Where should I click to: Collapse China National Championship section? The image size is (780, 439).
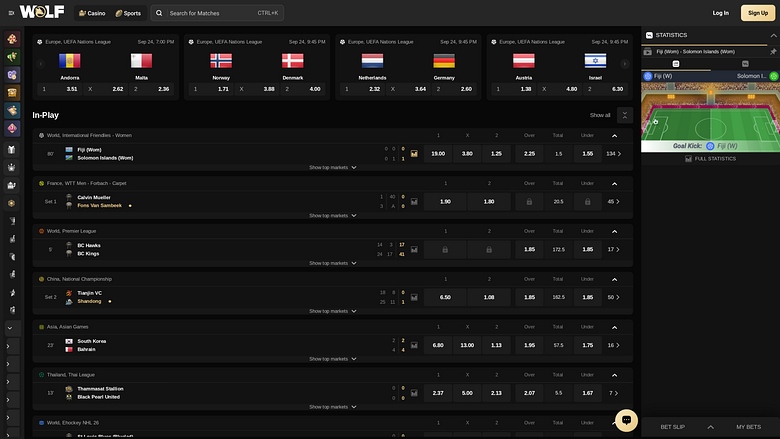(614, 279)
